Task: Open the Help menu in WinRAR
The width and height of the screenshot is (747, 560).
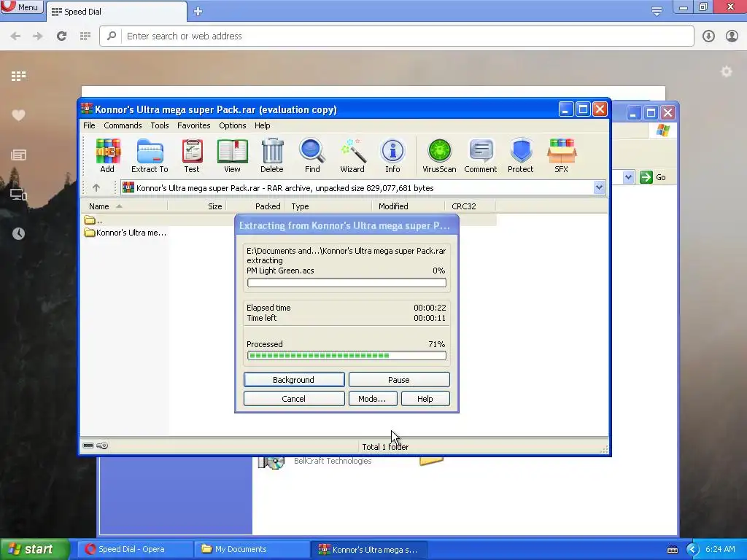Action: tap(262, 125)
